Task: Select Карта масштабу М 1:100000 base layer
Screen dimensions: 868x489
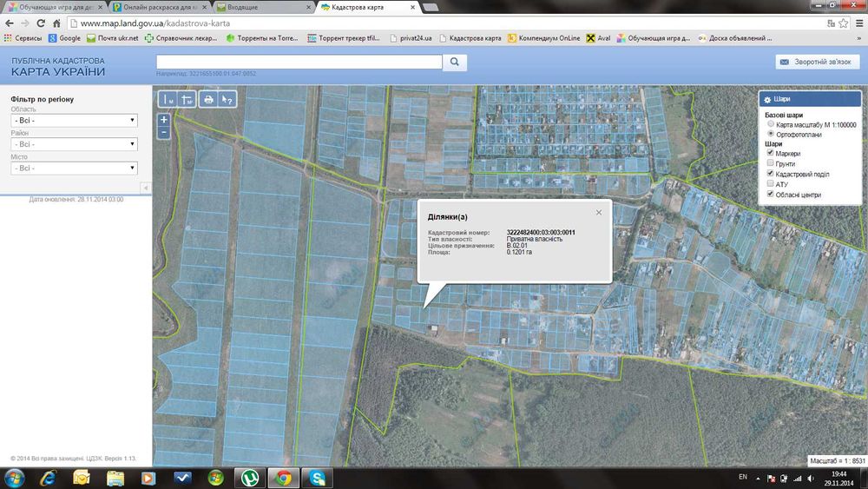Action: [x=771, y=124]
